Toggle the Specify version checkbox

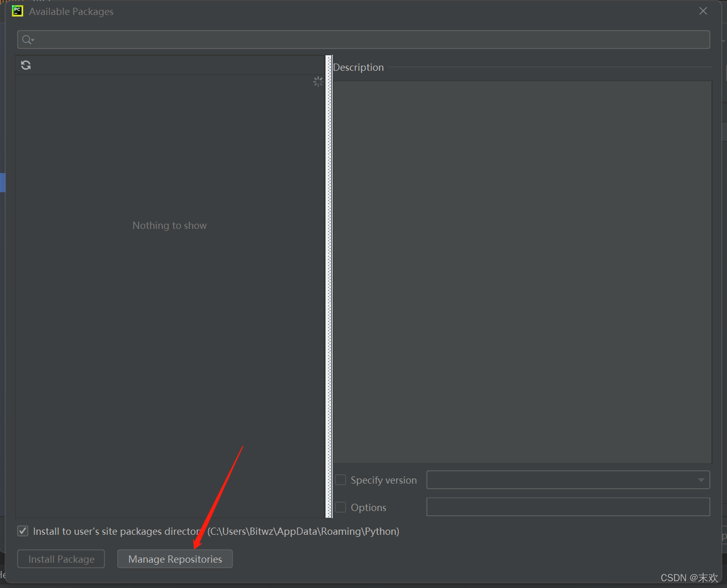341,480
